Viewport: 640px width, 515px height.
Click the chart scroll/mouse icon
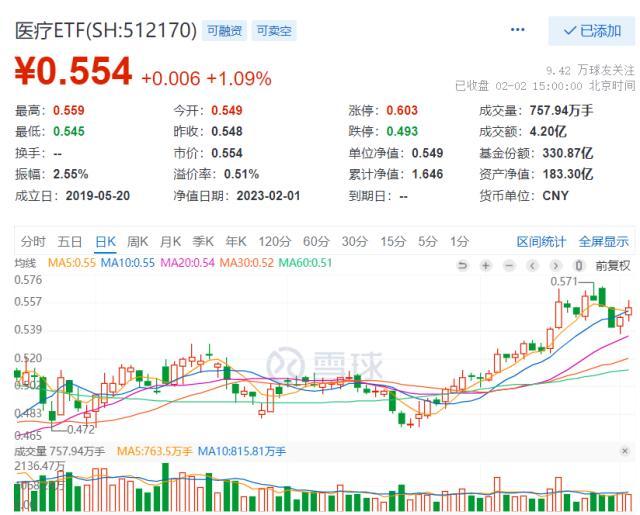[x=579, y=266]
